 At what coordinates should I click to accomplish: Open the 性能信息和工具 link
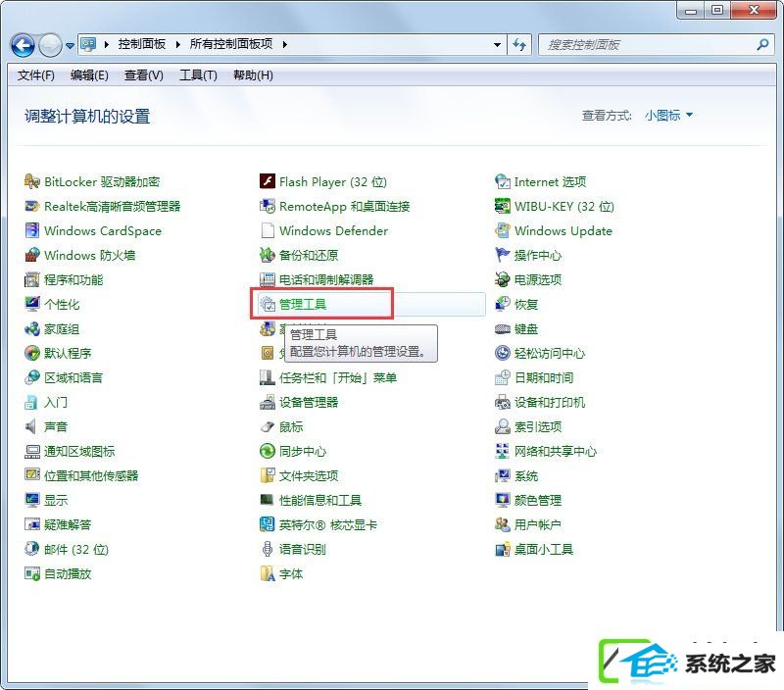[x=320, y=501]
